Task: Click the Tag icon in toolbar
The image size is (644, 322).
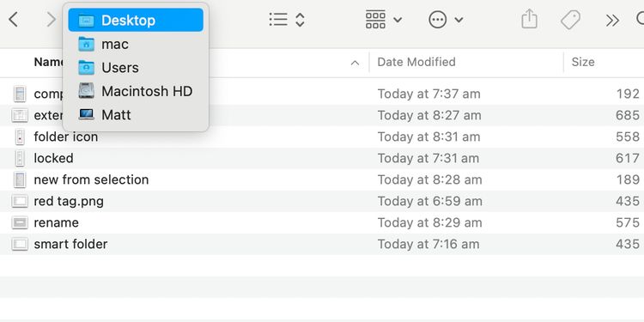Action: coord(570,19)
